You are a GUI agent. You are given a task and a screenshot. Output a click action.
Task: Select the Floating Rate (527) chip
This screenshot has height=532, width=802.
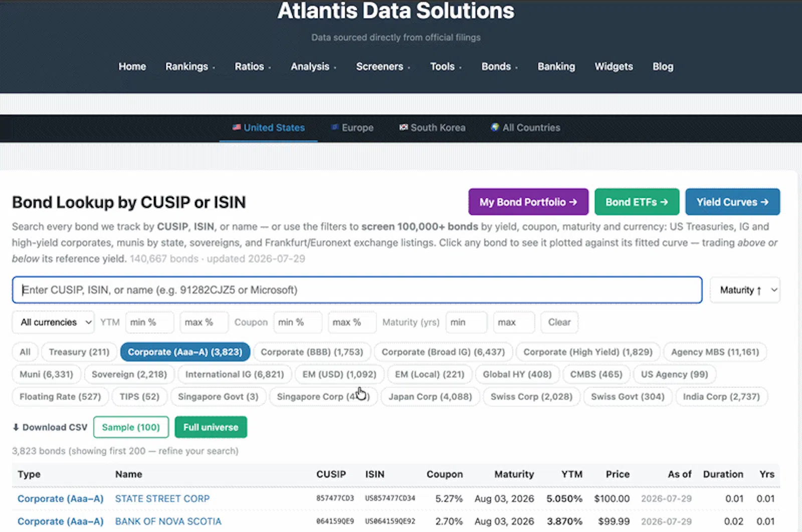(x=60, y=397)
